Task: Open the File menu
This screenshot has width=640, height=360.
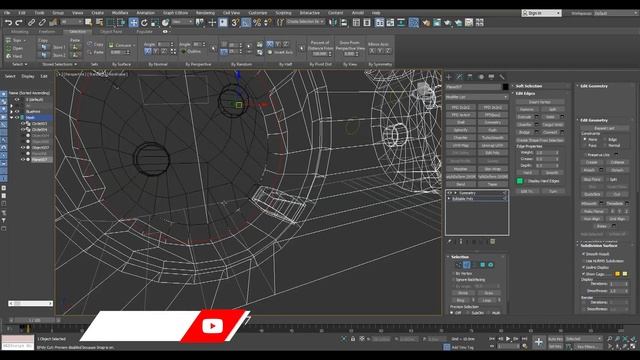Action: pos(7,13)
